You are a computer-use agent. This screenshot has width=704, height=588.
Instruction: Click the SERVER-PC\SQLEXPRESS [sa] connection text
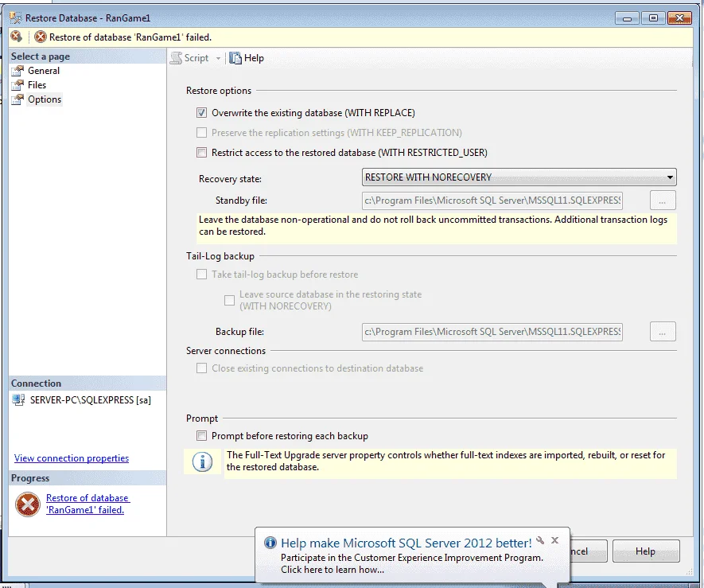click(x=90, y=399)
